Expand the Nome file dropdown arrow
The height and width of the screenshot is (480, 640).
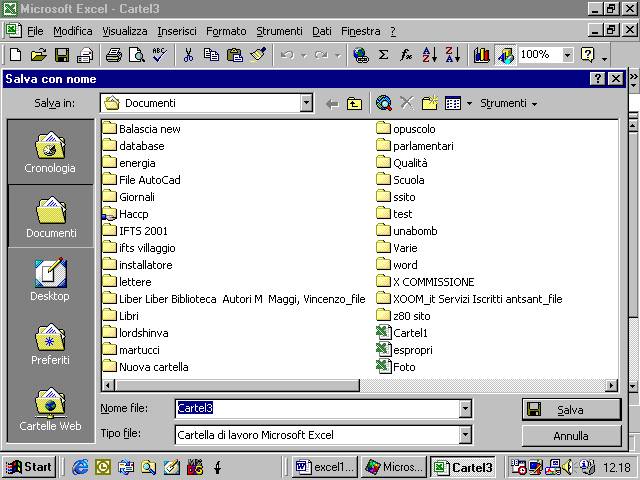(464, 409)
